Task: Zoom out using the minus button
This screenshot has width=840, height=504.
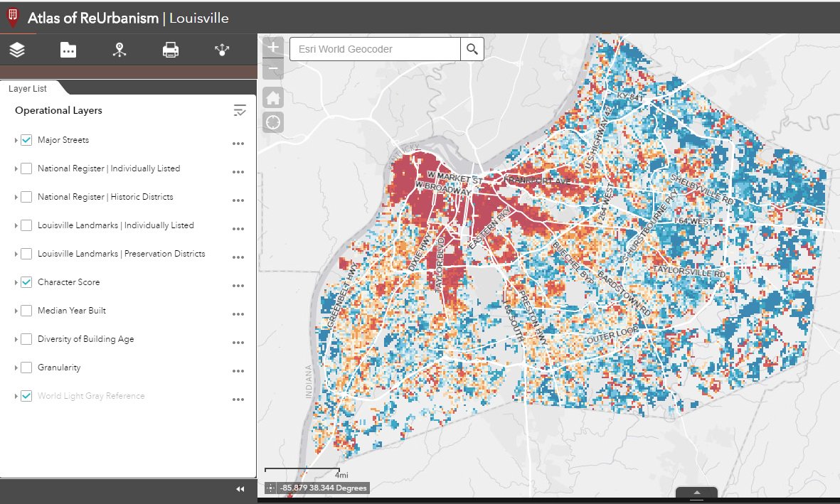Action: point(273,69)
